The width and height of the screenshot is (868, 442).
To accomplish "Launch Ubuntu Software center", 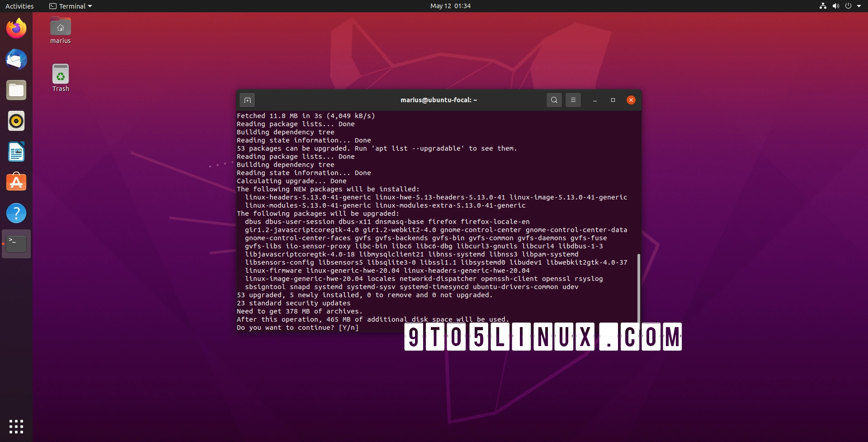I will tap(16, 182).
